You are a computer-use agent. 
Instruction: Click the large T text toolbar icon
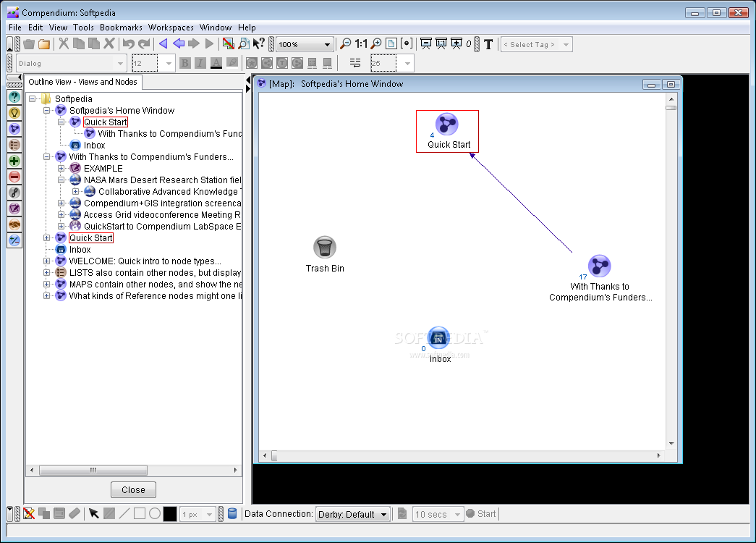click(488, 44)
